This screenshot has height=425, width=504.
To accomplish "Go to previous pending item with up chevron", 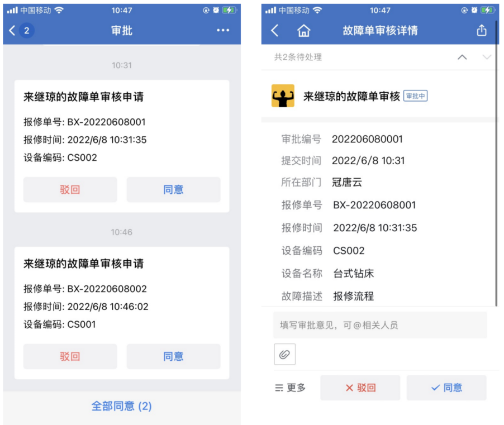I will coord(462,57).
